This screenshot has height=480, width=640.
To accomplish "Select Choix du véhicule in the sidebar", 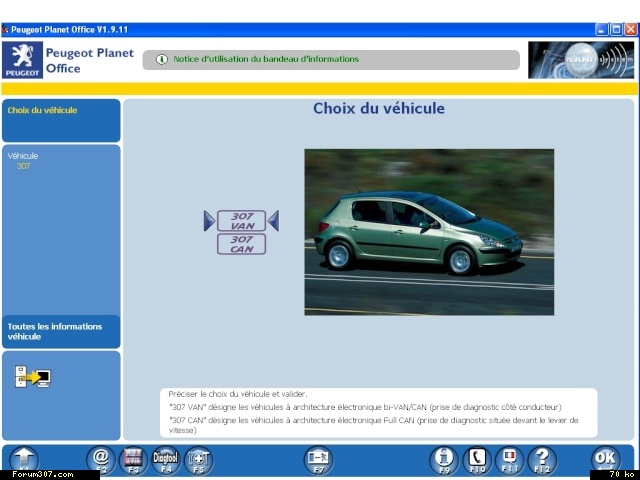I will pos(61,120).
